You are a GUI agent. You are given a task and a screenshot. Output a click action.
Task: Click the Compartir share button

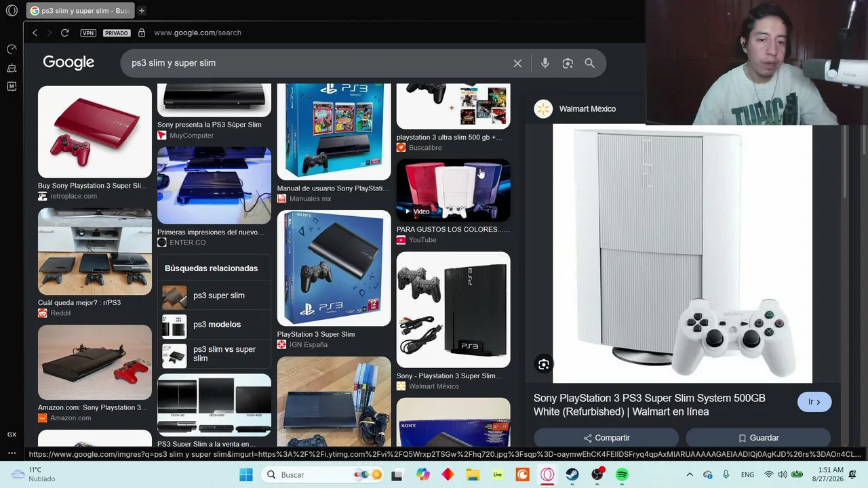(606, 438)
